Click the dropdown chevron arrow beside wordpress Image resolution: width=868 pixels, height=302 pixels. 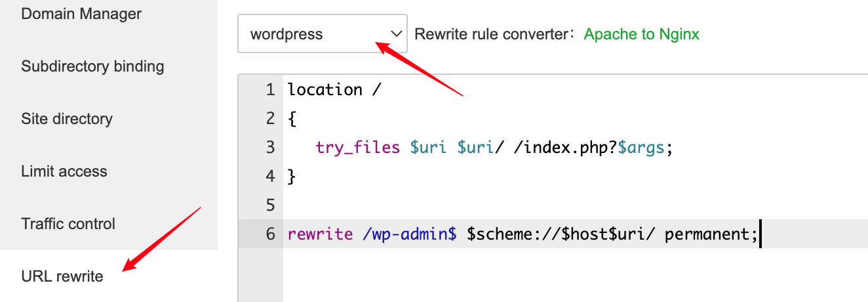(395, 33)
